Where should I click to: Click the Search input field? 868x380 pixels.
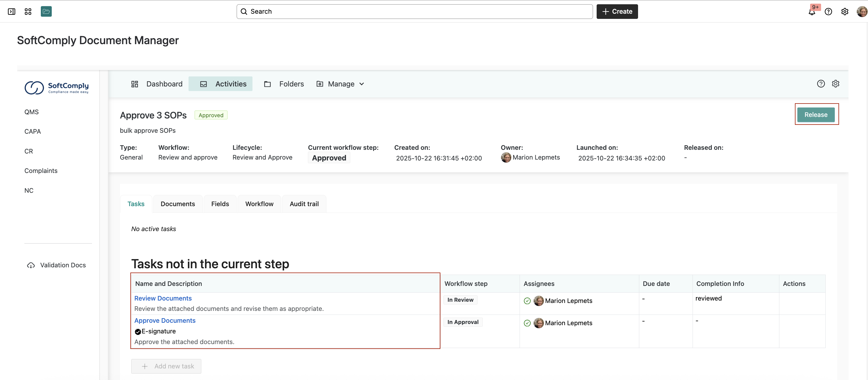415,12
